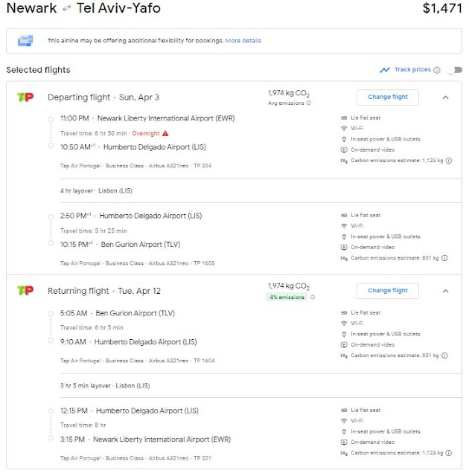
Task: Click the Overnight warning triangle icon
Action: click(165, 133)
